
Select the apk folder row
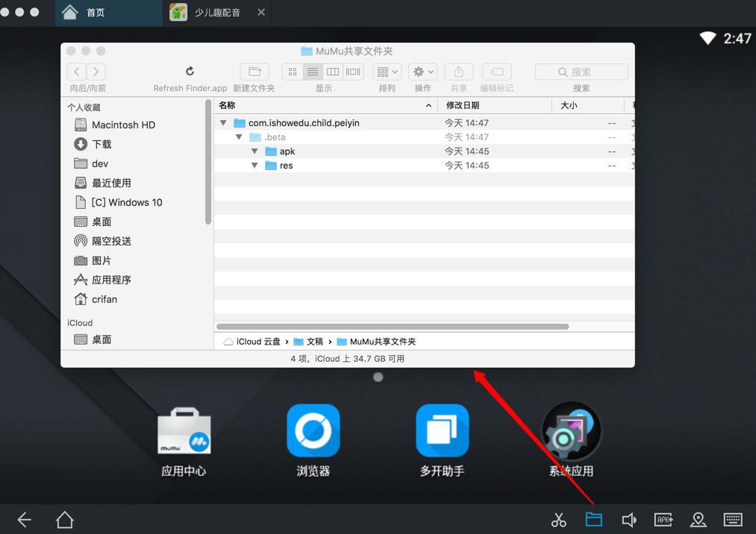coord(425,151)
